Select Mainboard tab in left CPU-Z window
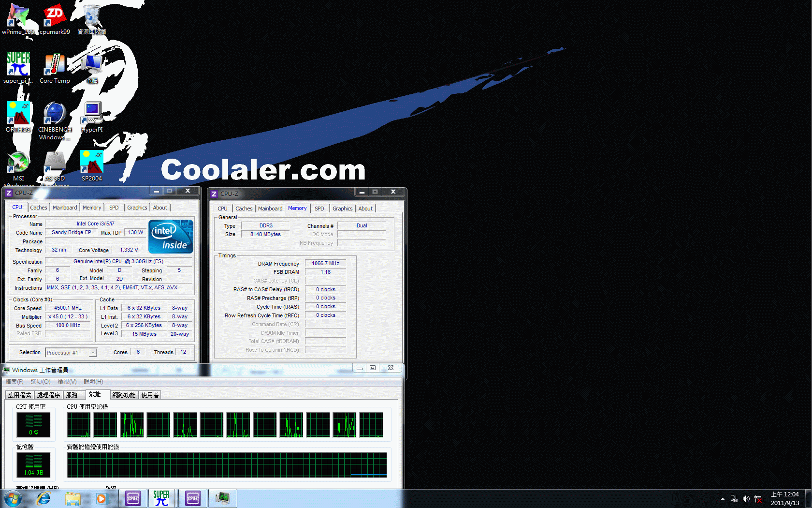 (x=65, y=208)
